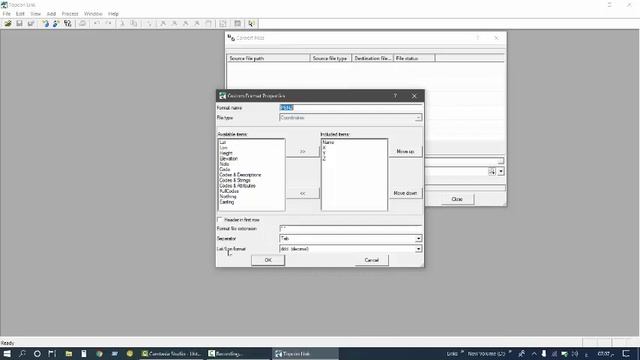Open Chrome from the taskbar
640x360 pixels.
(100, 353)
